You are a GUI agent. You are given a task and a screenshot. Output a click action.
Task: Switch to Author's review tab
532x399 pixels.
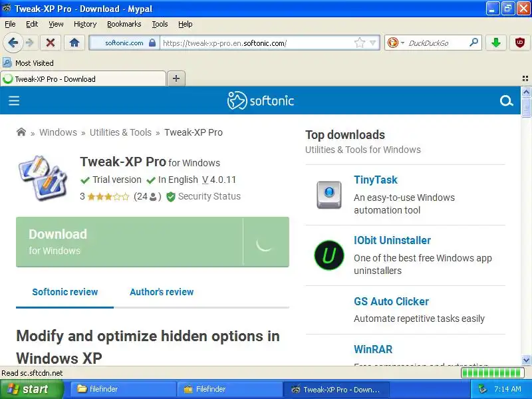coord(162,292)
